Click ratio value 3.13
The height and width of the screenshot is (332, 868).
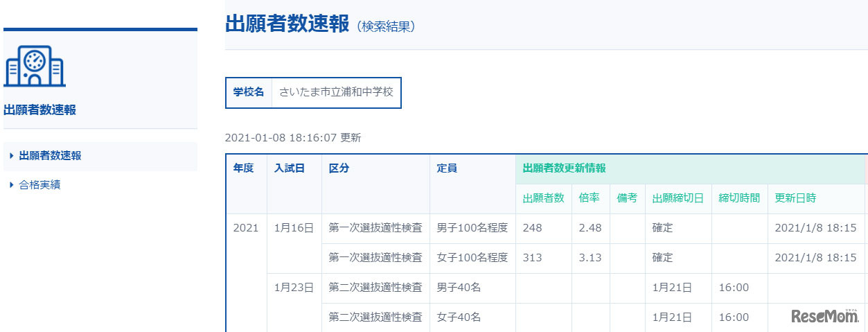coord(590,257)
